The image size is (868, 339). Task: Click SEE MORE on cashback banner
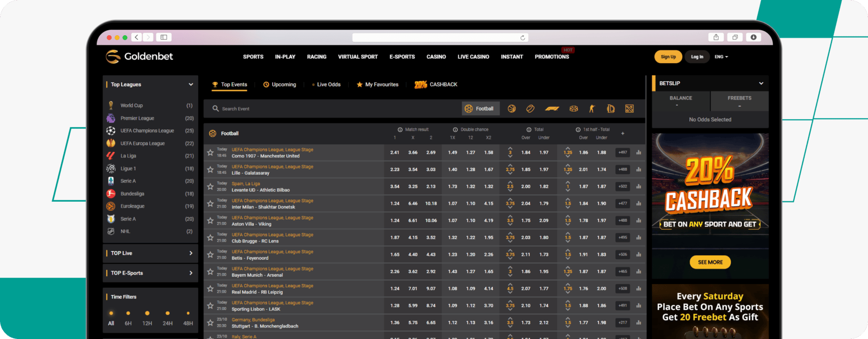coord(710,262)
